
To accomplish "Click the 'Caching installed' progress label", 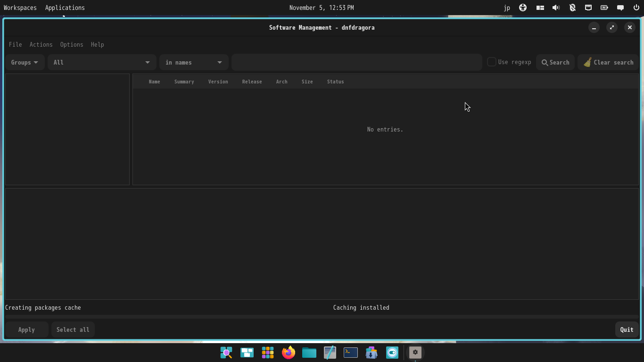I will [361, 307].
